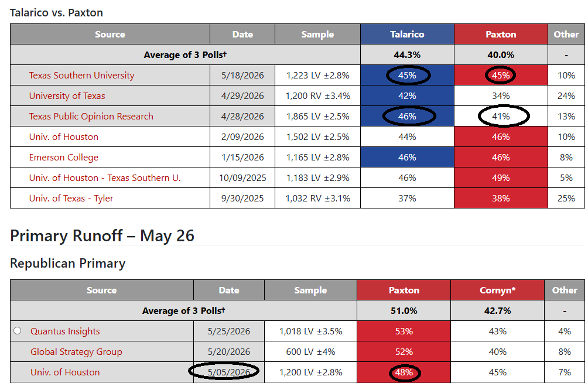Click the red Paxton header in Talarico table
This screenshot has width=588, height=383.
pos(501,34)
